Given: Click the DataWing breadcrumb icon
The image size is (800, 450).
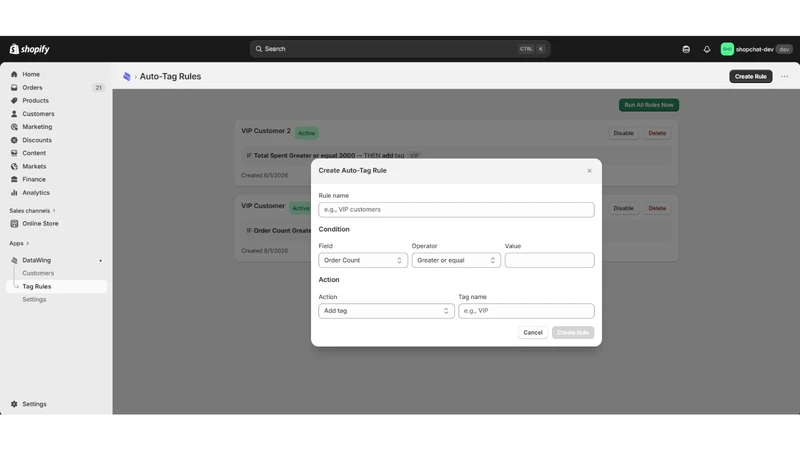Looking at the screenshot, I should click(127, 77).
